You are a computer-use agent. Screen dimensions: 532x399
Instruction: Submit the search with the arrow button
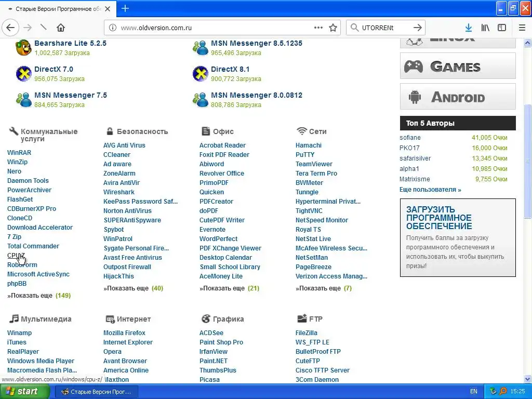point(418,28)
